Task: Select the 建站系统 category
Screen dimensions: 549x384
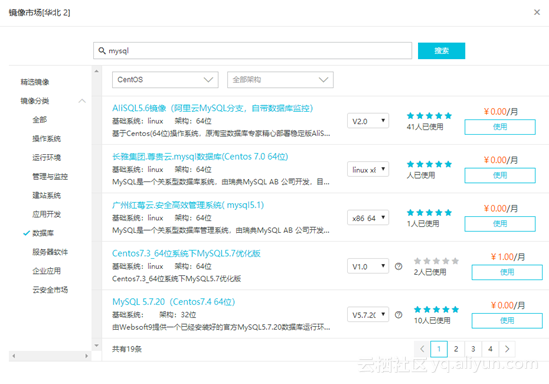Action: click(47, 195)
